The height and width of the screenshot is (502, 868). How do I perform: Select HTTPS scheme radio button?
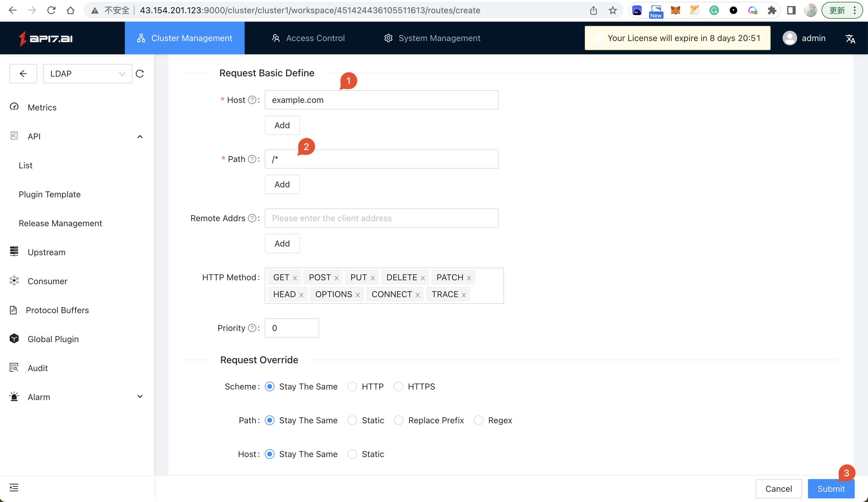coord(398,386)
